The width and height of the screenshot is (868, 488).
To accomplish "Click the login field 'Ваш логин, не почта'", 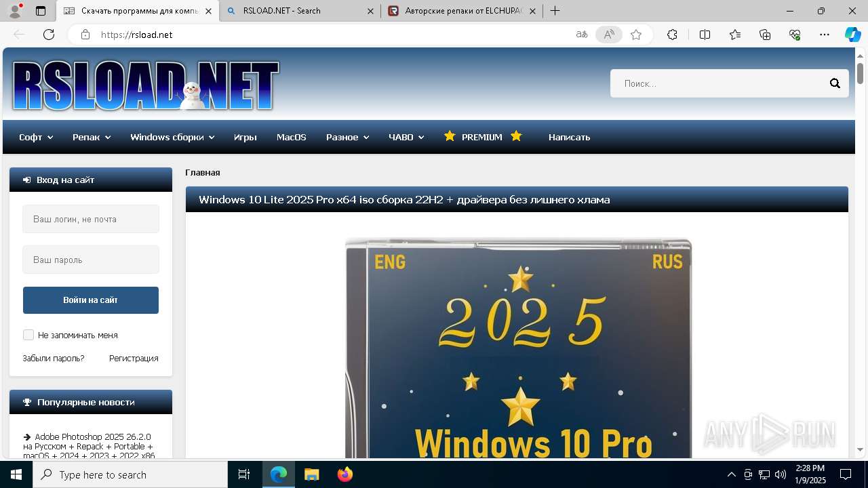I will tap(91, 219).
